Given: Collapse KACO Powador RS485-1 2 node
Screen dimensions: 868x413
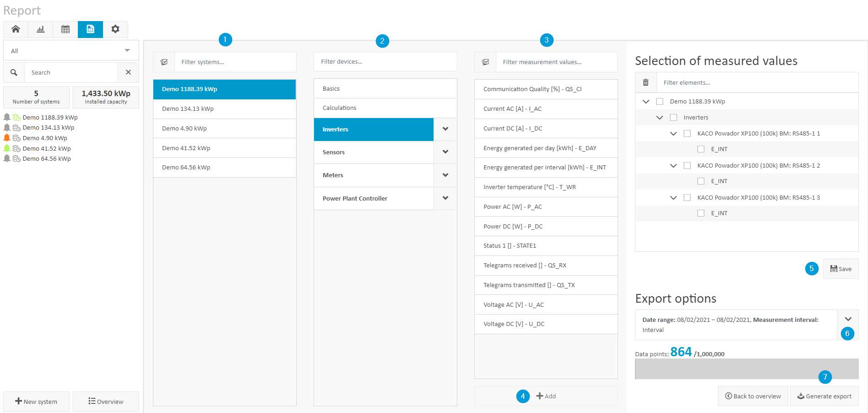Looking at the screenshot, I should pos(673,165).
